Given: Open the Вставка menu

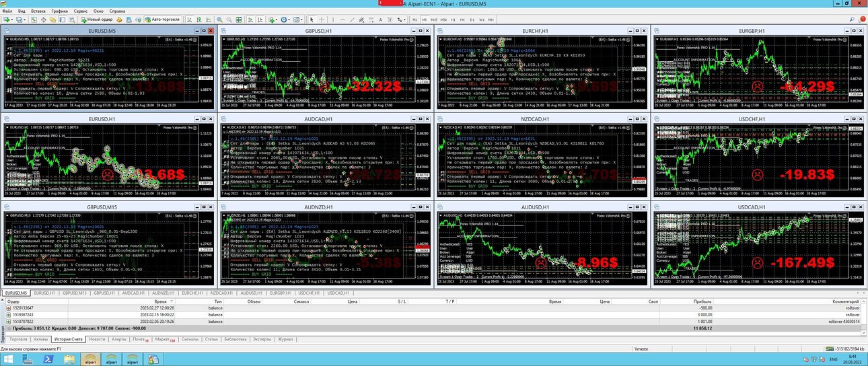Looking at the screenshot, I should 38,11.
